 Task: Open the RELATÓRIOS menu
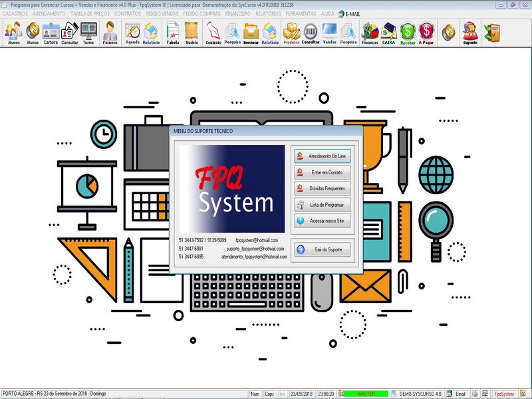(x=268, y=13)
